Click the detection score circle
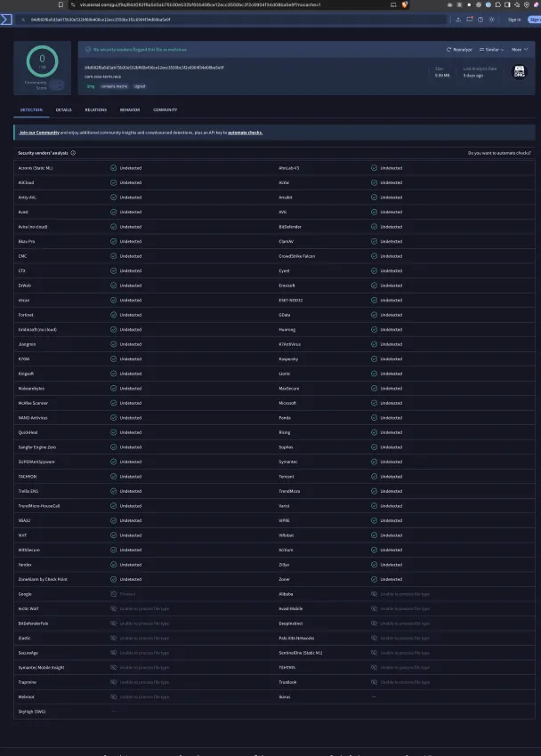 coord(42,61)
